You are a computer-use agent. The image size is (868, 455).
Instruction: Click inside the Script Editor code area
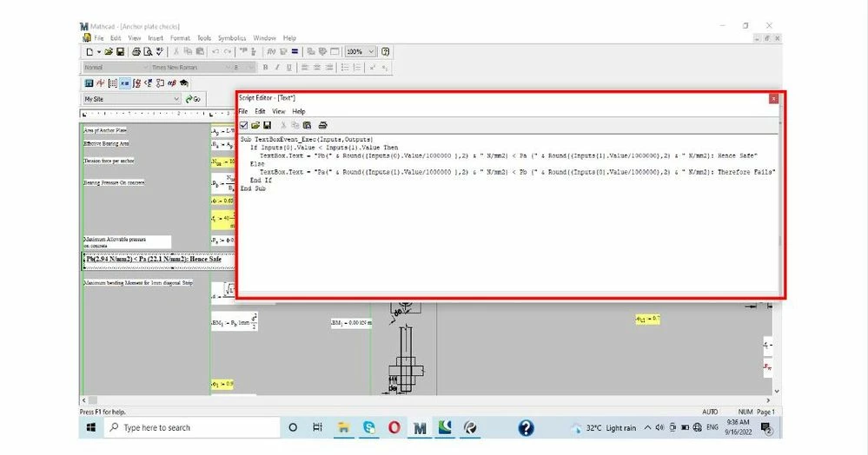pos(507,214)
